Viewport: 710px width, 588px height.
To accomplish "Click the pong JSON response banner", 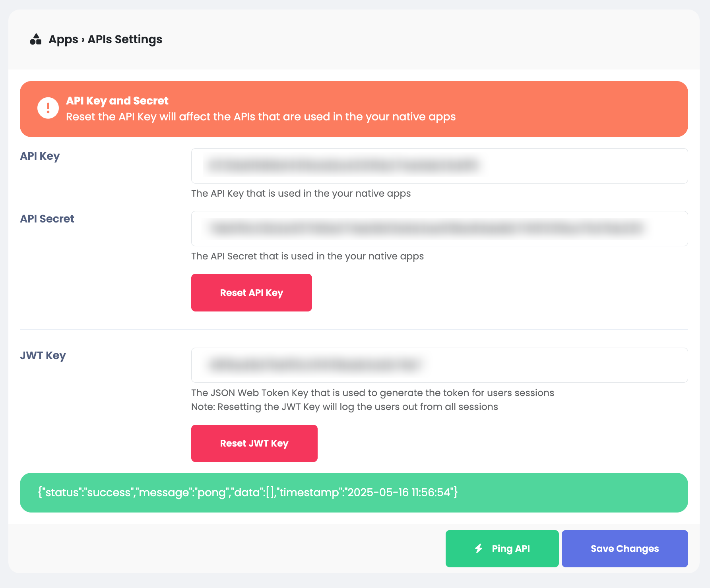I will point(354,493).
